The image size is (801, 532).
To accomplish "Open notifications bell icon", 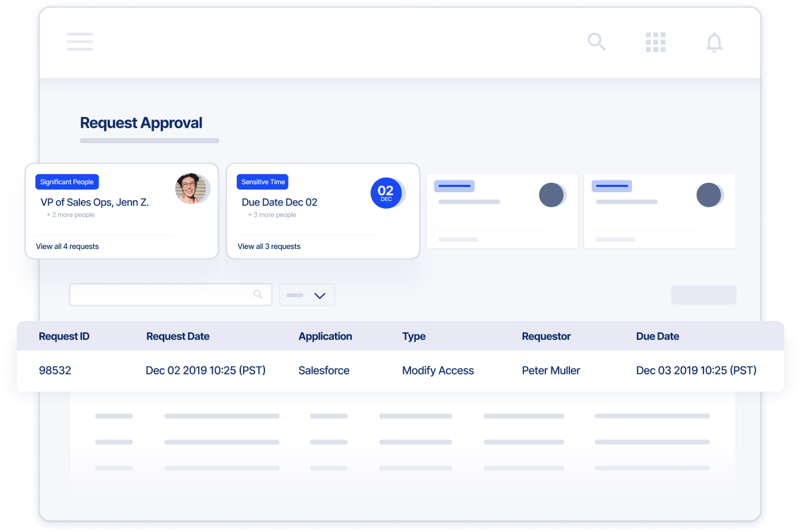I will tap(714, 42).
